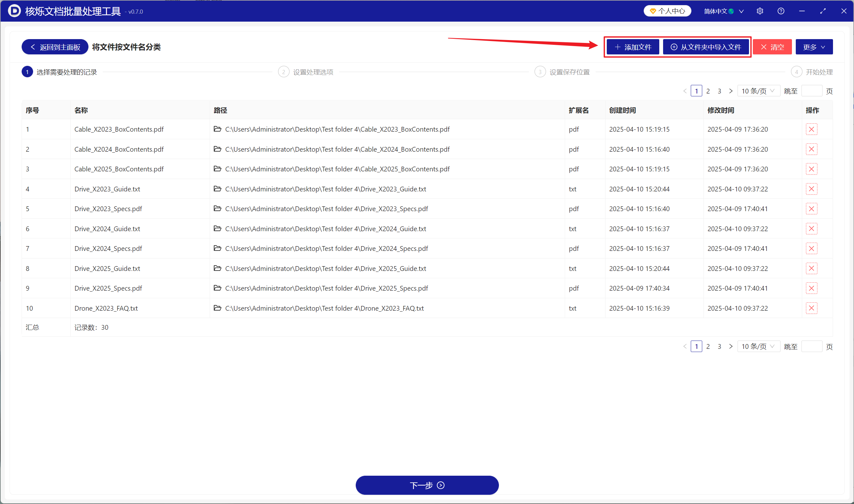Select page 3 in bottom pagination

coord(719,346)
